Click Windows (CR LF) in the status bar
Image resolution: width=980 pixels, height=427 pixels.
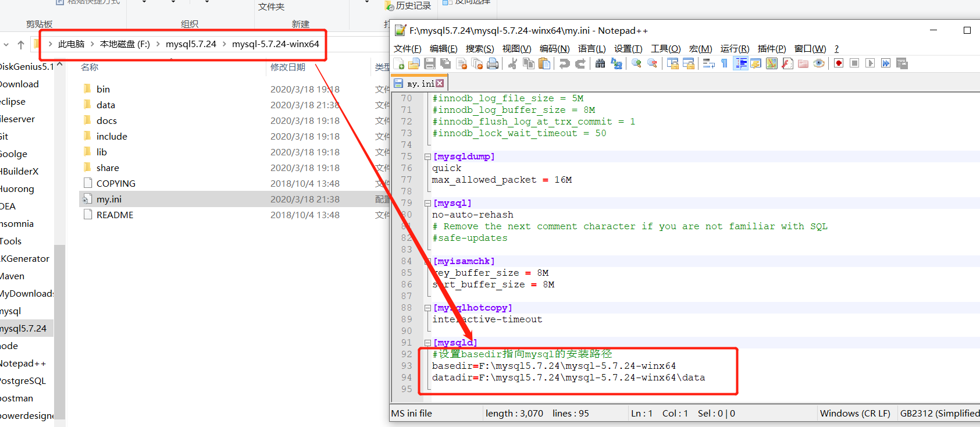click(x=855, y=414)
